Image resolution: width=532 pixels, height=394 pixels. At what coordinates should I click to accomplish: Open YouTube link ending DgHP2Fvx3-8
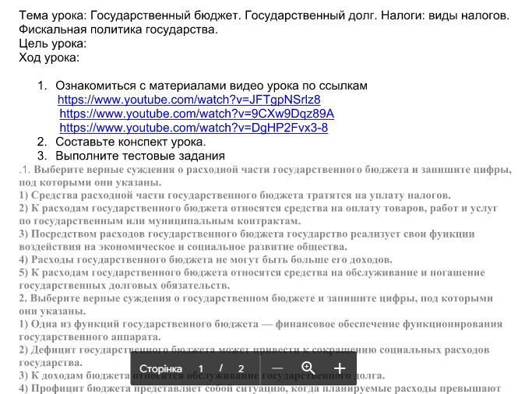coord(194,128)
